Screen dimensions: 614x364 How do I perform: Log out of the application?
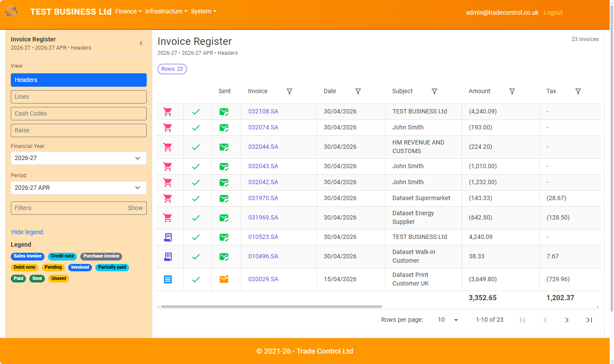pos(553,13)
